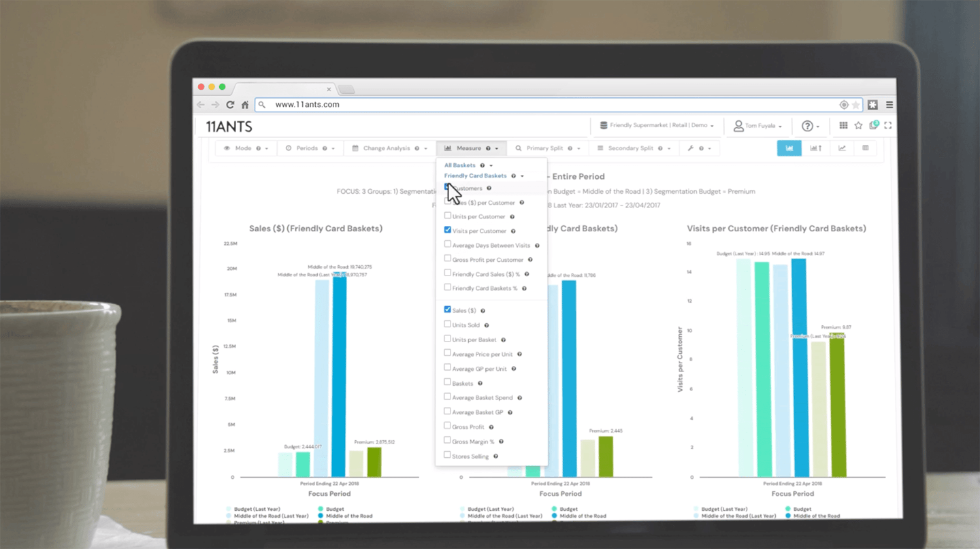Viewport: 980px width, 549px height.
Task: Click Budget (Last Year) swatch in Visits chart
Action: 697,509
